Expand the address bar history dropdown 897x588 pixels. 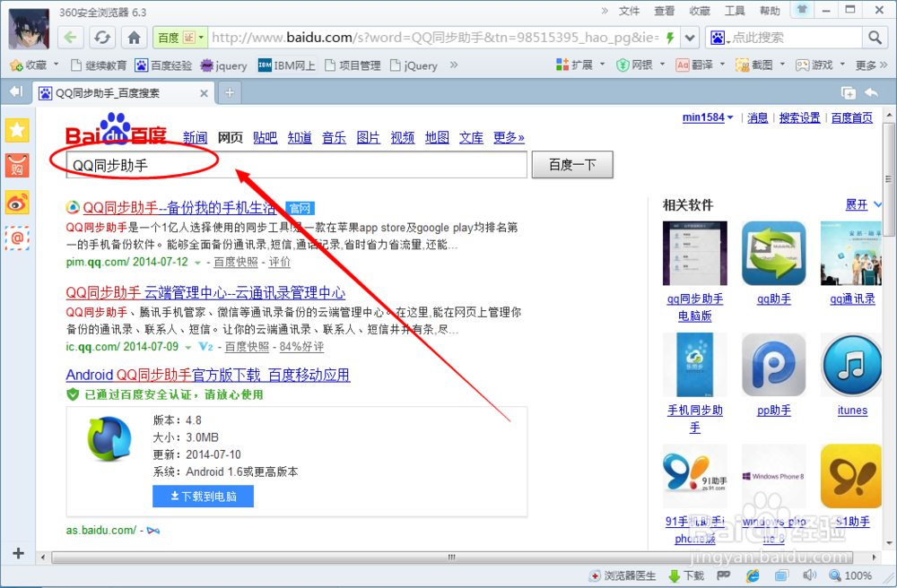[689, 38]
